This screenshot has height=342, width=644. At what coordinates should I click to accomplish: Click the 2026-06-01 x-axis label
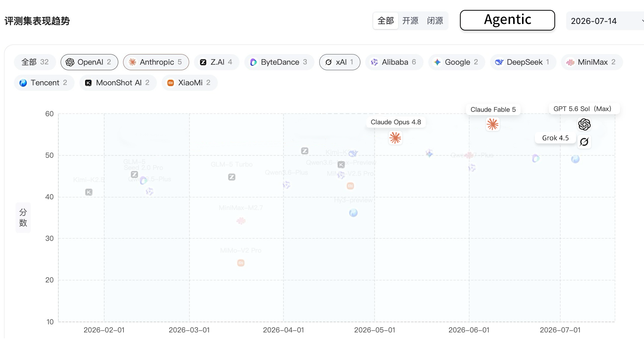click(469, 330)
